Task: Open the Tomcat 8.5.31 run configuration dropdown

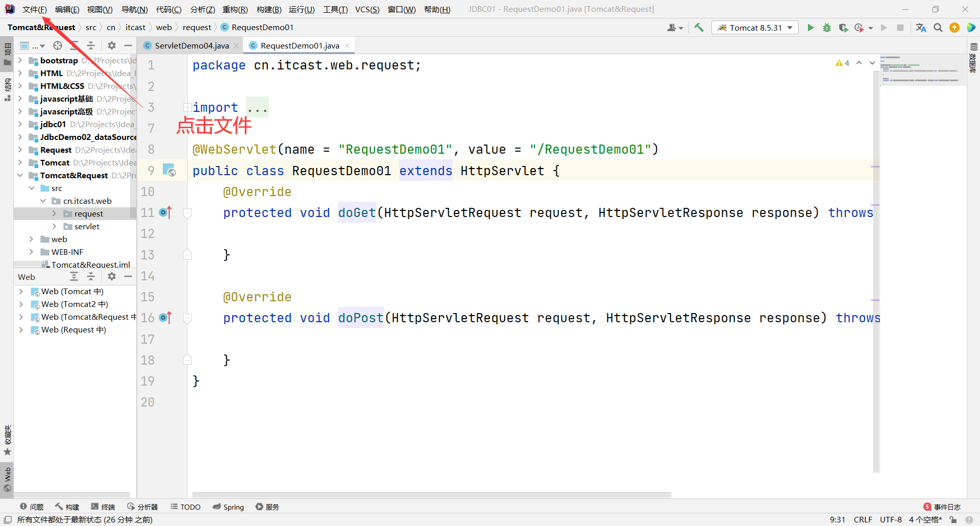Action: 755,28
